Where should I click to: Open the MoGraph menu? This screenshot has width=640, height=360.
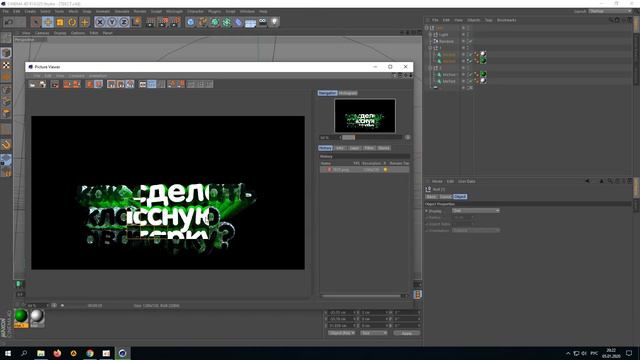pos(174,11)
